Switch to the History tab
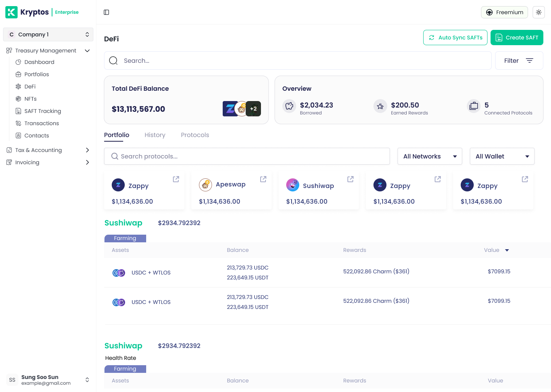This screenshot has height=392, width=551. tap(155, 135)
